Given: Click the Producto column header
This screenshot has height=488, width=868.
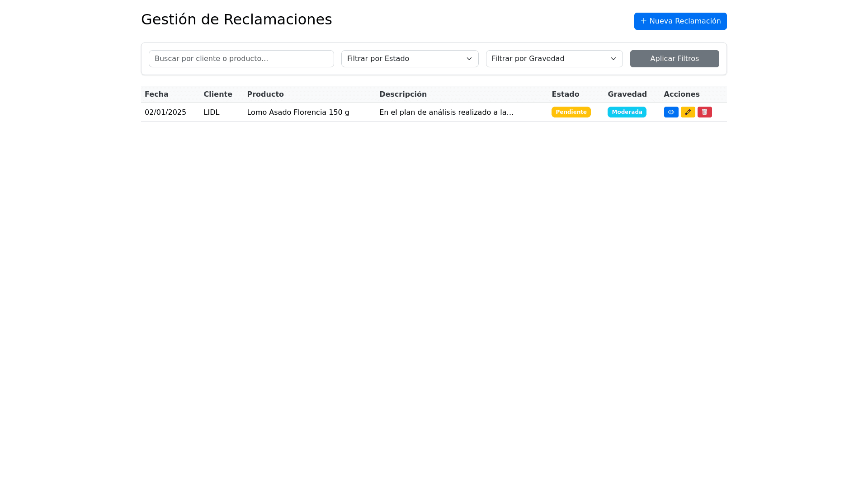Looking at the screenshot, I should [265, 94].
